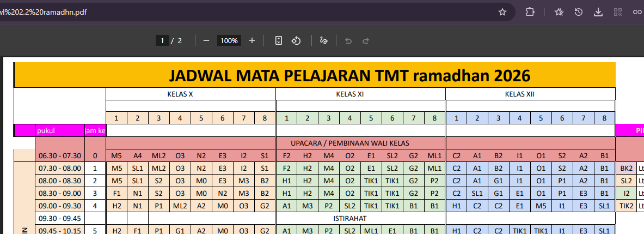The width and height of the screenshot is (644, 234).
Task: Click the address bar URL text
Action: [44, 12]
